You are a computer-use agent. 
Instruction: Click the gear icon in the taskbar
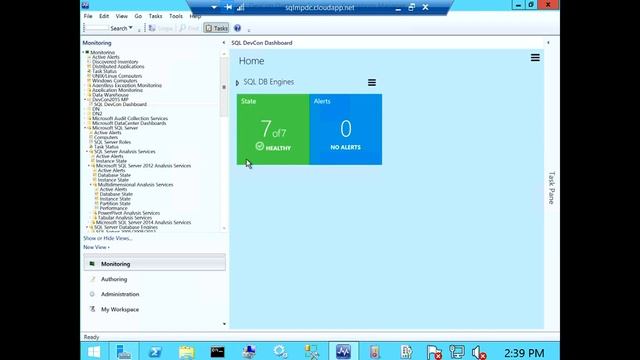coord(280,351)
